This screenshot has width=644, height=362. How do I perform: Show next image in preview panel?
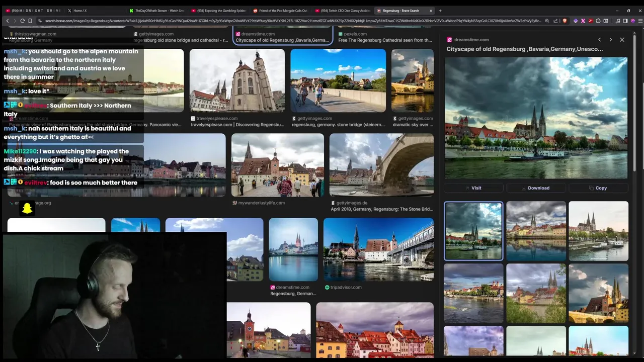[x=610, y=40]
